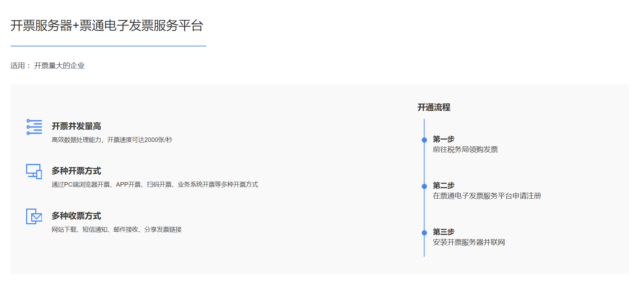Image resolution: width=644 pixels, height=300 pixels.
Task: Click the 开通流程 heading
Action: pos(434,107)
